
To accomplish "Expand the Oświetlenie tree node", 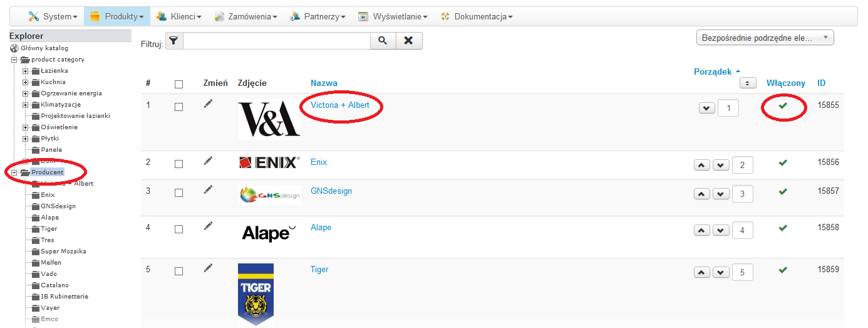I will point(26,127).
